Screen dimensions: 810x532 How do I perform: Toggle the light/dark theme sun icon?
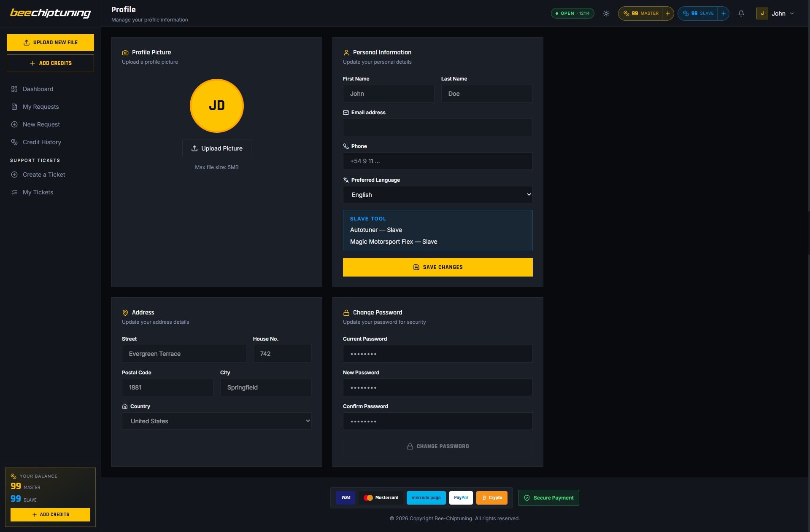click(606, 13)
